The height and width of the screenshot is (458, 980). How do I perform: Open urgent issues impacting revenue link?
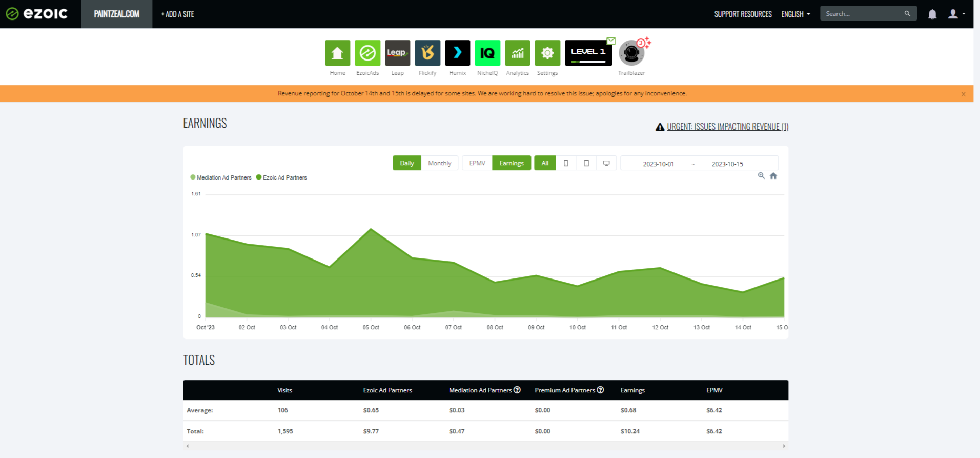click(x=728, y=127)
